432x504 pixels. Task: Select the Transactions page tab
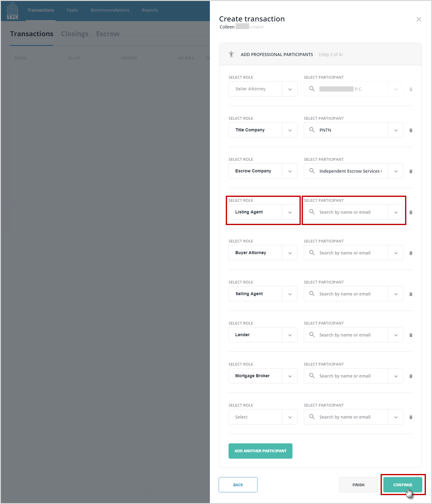(32, 34)
